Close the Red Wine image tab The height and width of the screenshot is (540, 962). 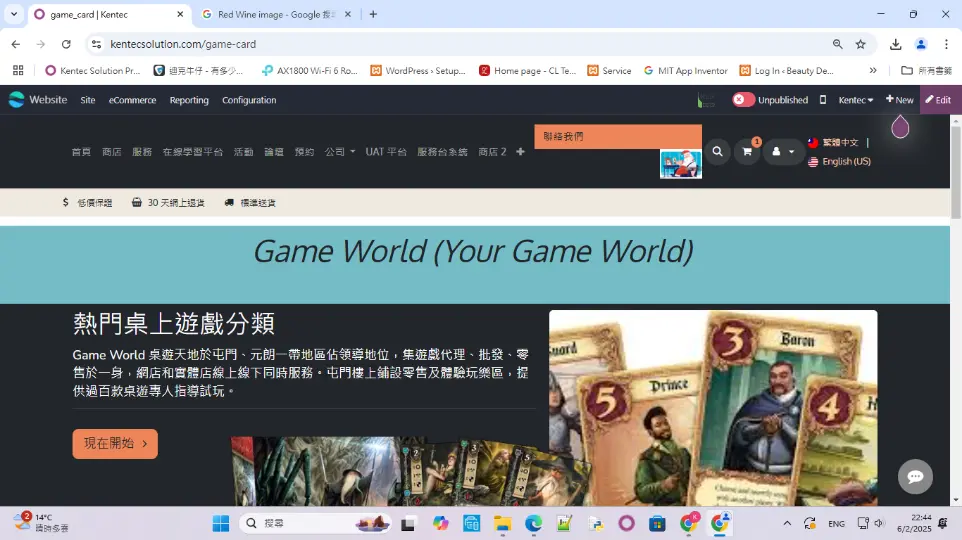click(x=348, y=14)
